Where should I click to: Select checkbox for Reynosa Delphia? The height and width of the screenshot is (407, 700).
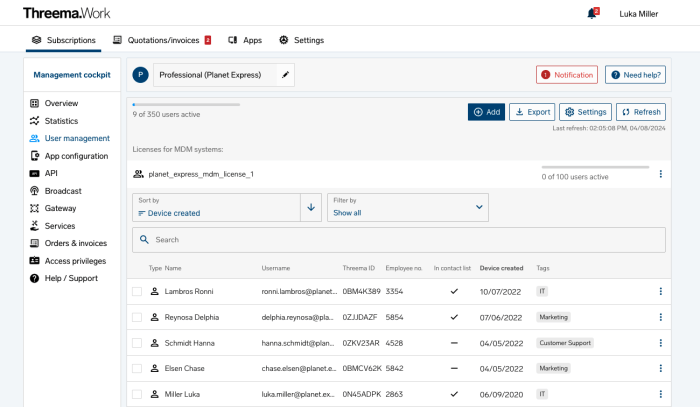[137, 317]
